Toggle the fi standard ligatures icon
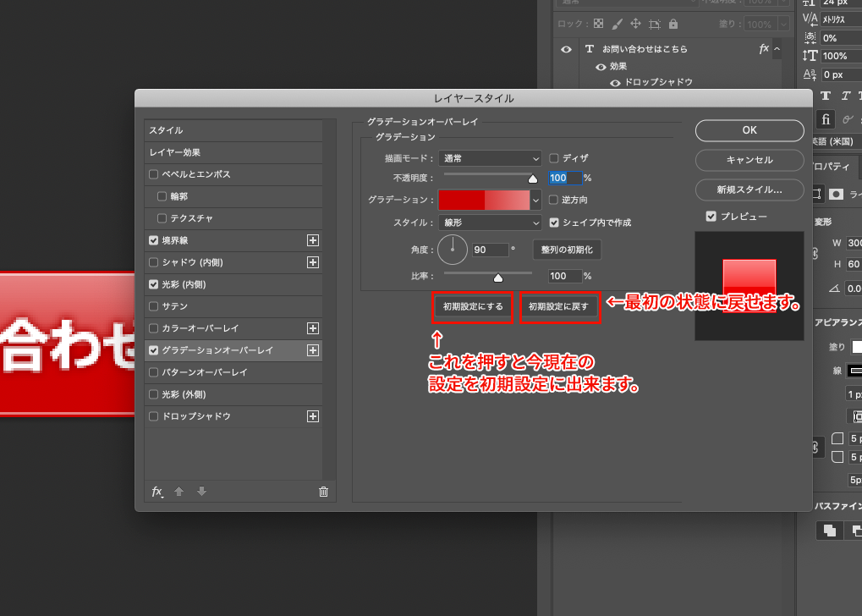This screenshot has width=862, height=616. coord(826,119)
